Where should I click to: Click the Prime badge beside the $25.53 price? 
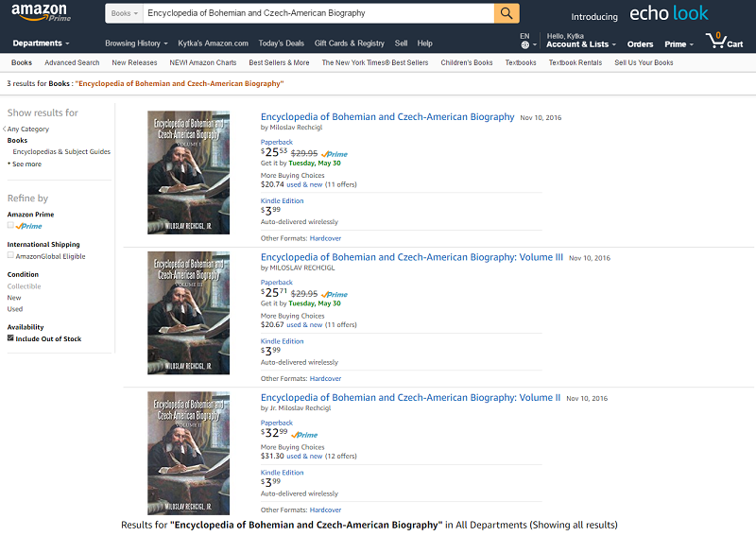point(335,153)
